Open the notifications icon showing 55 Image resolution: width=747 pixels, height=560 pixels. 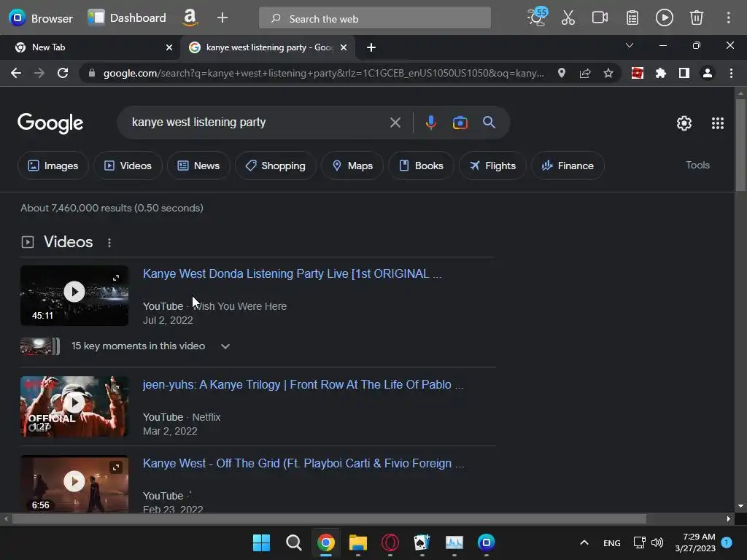pyautogui.click(x=537, y=17)
